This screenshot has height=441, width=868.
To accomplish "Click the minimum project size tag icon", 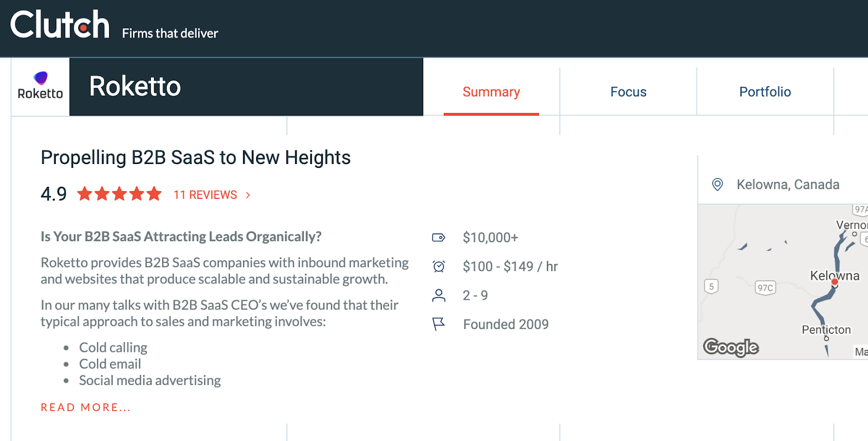I will tap(438, 237).
